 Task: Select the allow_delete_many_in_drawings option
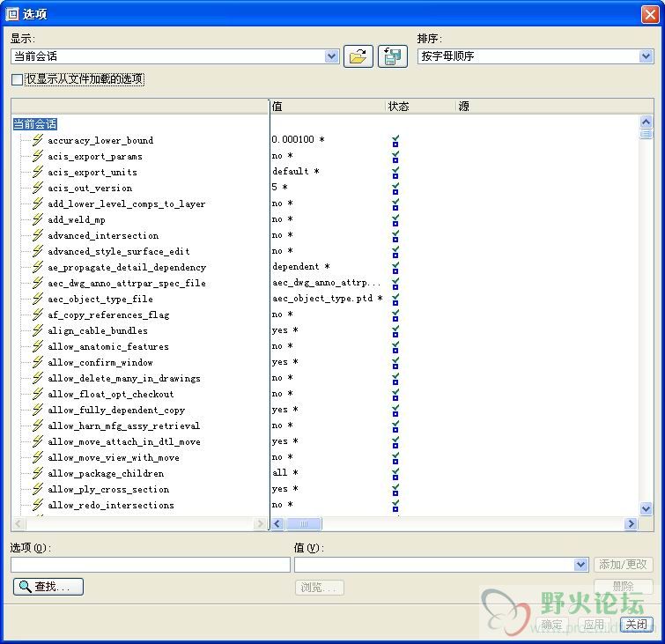[x=124, y=378]
